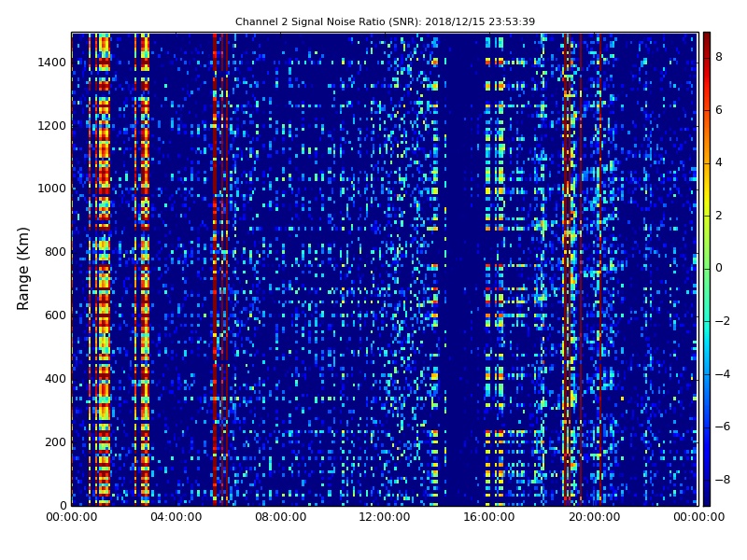Viewport: 747px width, 560px height.
Task: Click the 20:00:00 time axis tick
Action: 595,518
